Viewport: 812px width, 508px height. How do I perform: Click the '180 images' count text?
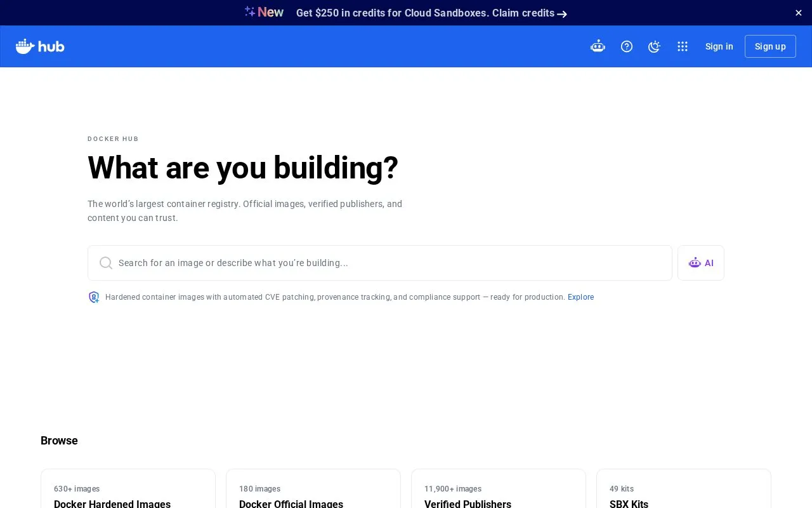259,489
